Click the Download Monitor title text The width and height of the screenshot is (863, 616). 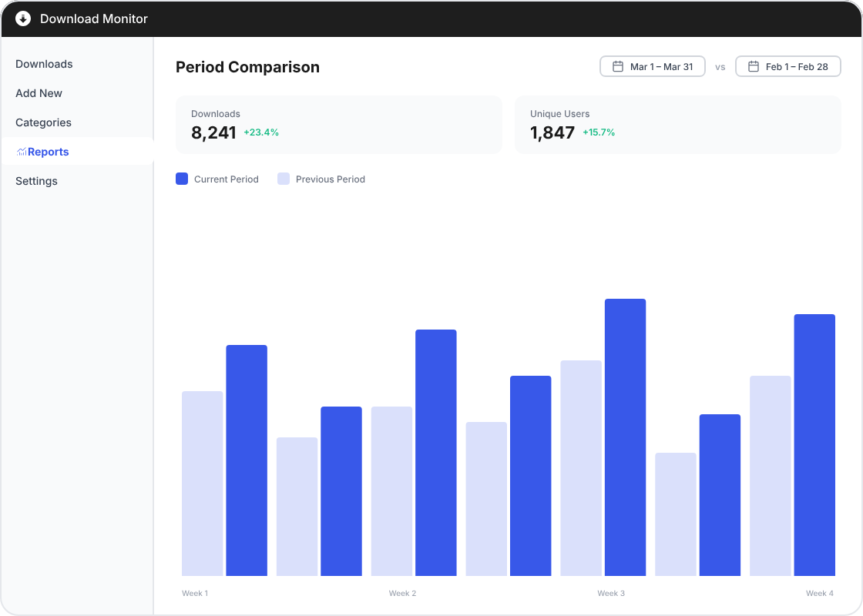coord(94,18)
